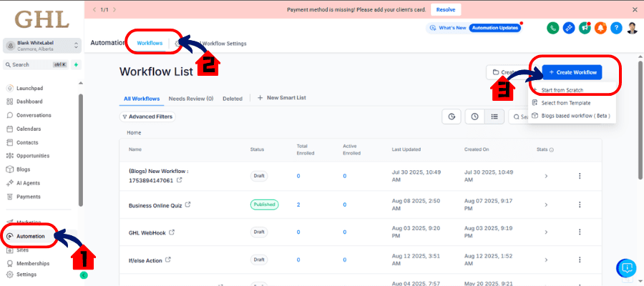Expand stats for Blogs New Workflow row
Screen dimensions: 644x286
546,176
